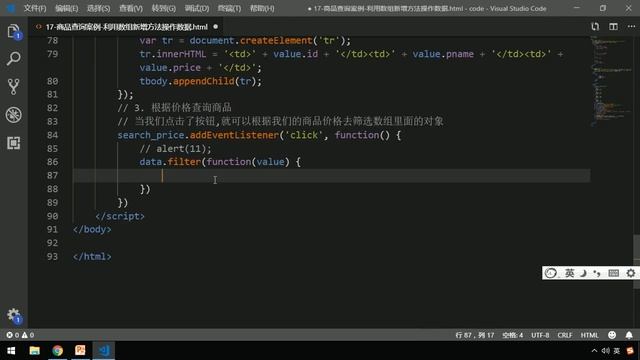Open the Search view in activity bar

pyautogui.click(x=13, y=59)
